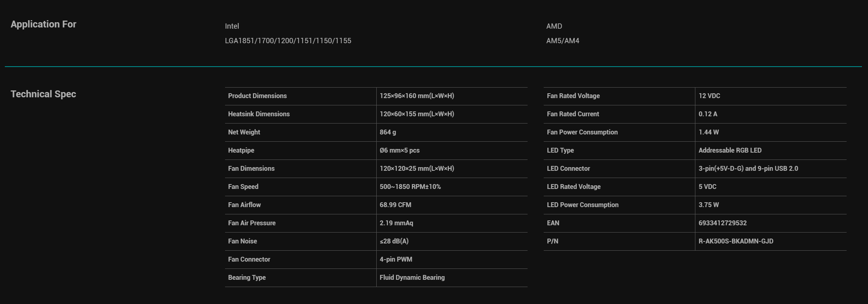Click the Heatpipe value Ø6 mm×5 pcs

399,151
